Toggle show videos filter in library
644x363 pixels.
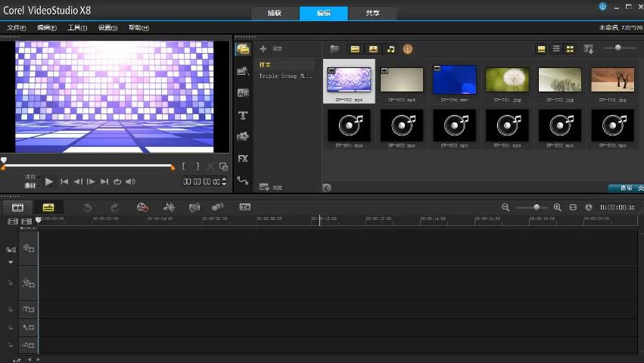(355, 48)
